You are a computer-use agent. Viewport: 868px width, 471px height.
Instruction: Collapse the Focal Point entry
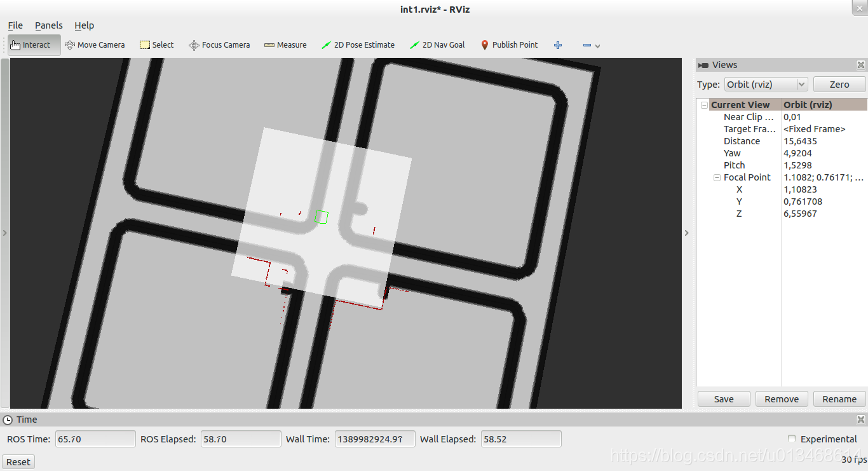coord(717,177)
